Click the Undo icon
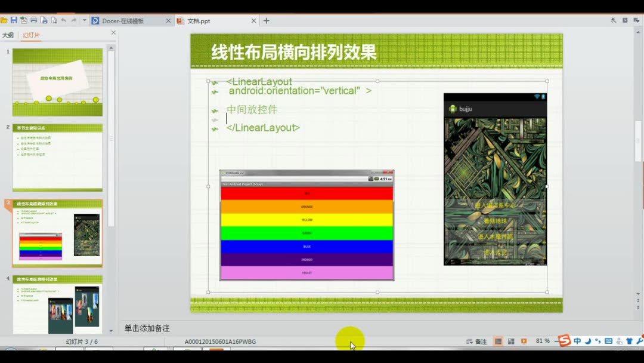This screenshot has width=644, height=363. [64, 20]
